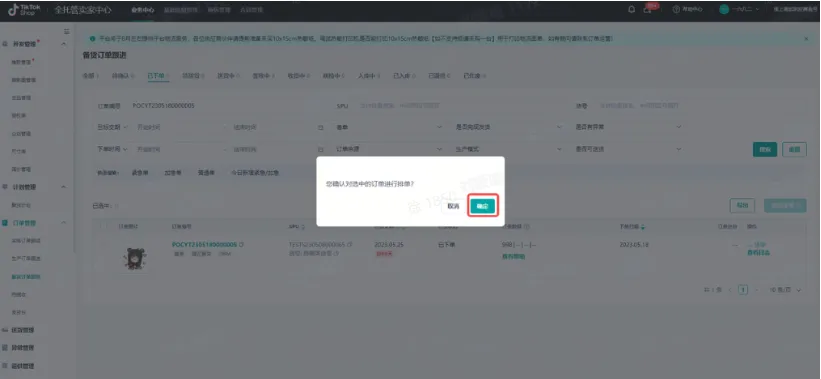
Task: Go to the previous page arrow
Action: click(730, 289)
